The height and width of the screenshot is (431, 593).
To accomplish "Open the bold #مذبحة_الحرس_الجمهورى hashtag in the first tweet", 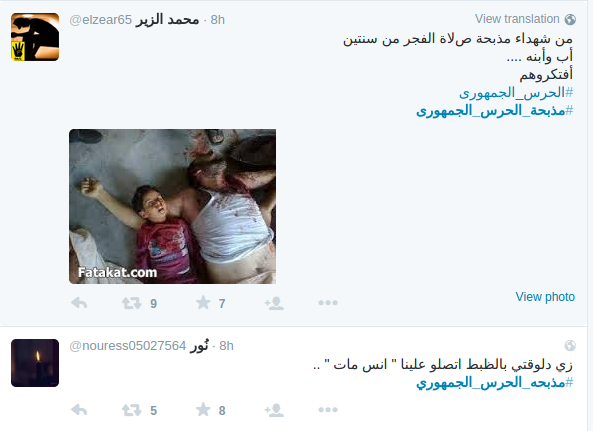I will [495, 111].
